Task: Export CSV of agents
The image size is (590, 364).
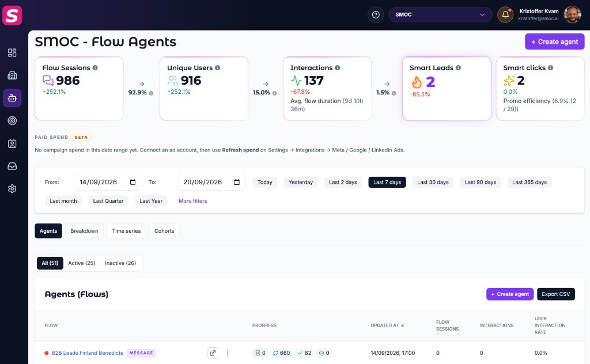Action: [x=556, y=294]
